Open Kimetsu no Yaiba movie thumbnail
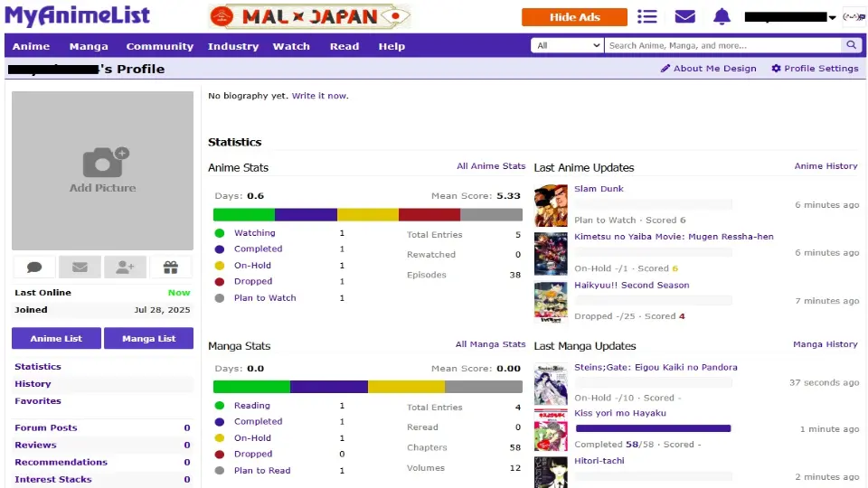The image size is (868, 488). coord(551,254)
